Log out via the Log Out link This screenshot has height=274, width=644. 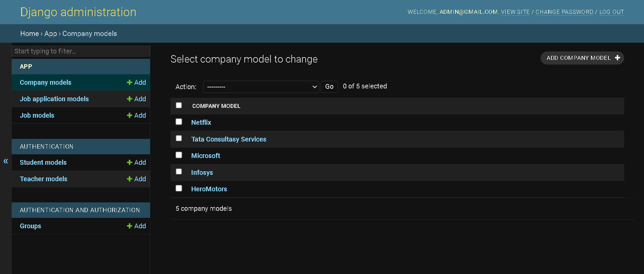(x=612, y=12)
